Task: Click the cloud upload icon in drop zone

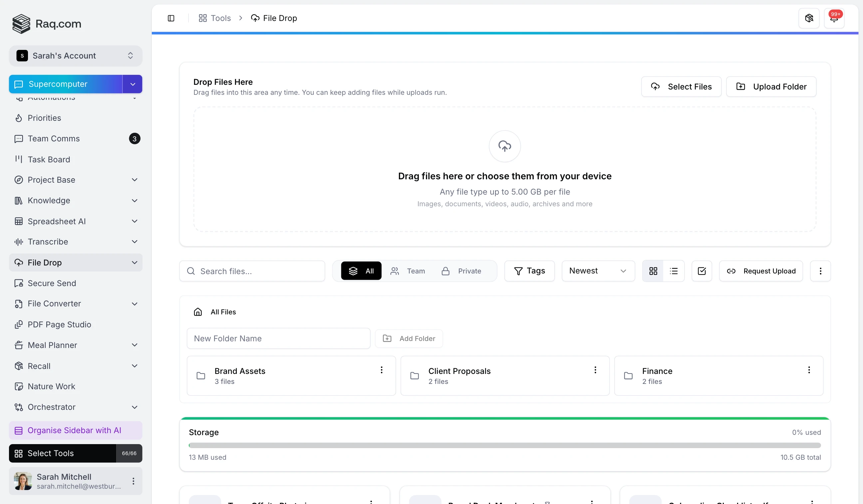Action: 504,146
